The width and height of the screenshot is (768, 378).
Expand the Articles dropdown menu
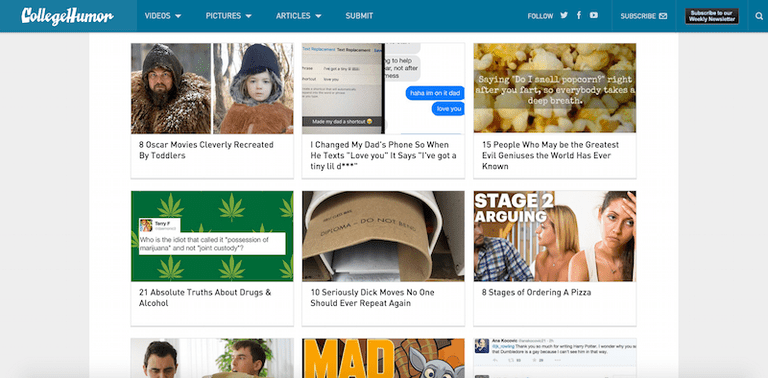(298, 16)
